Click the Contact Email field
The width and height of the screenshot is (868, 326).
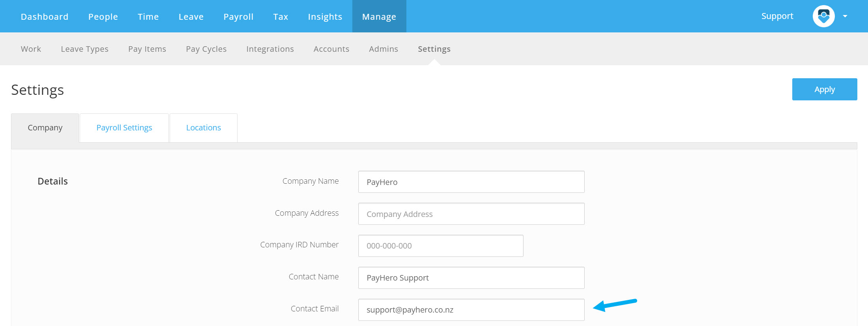[x=471, y=310]
